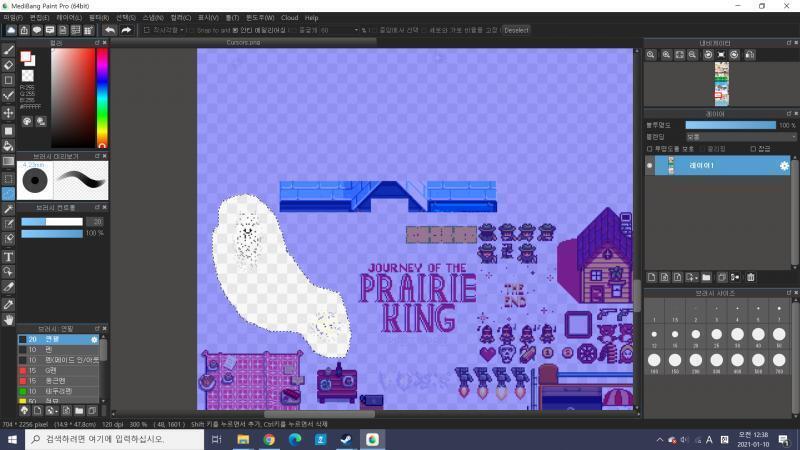The width and height of the screenshot is (800, 450).
Task: Click the navigator image thumbnail
Action: tap(721, 84)
